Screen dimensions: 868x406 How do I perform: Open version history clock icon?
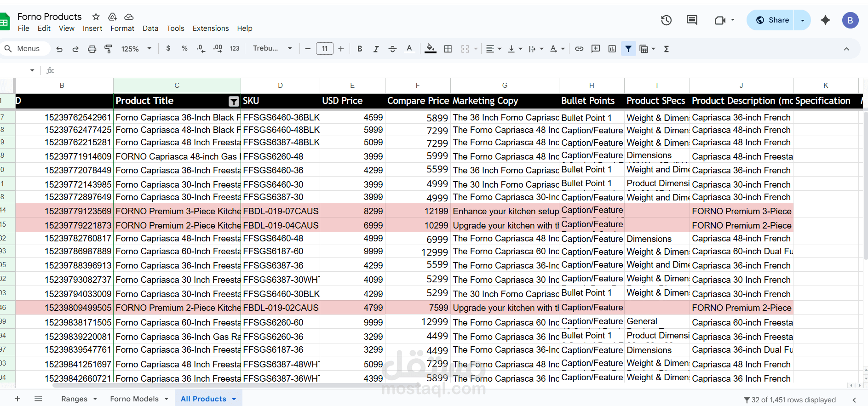tap(666, 20)
